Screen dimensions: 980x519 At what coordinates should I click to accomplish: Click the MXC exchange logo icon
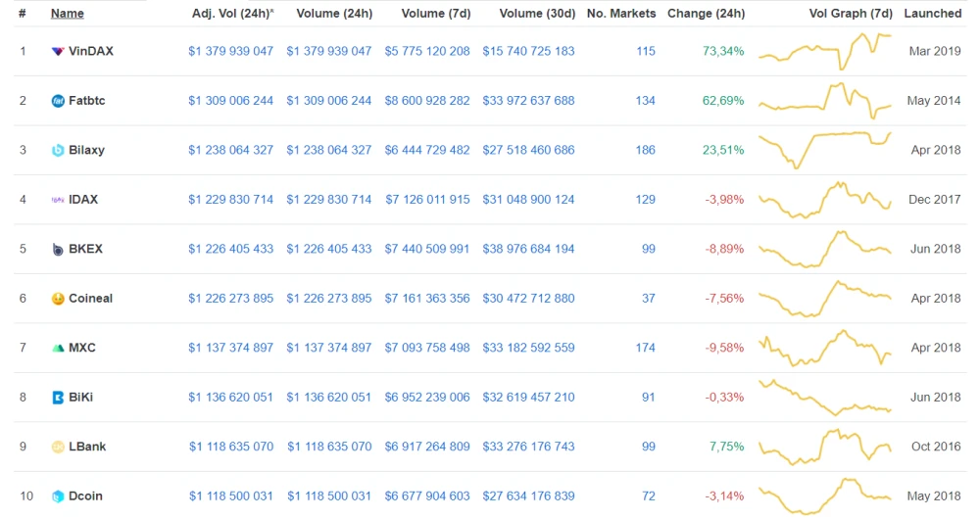[58, 348]
